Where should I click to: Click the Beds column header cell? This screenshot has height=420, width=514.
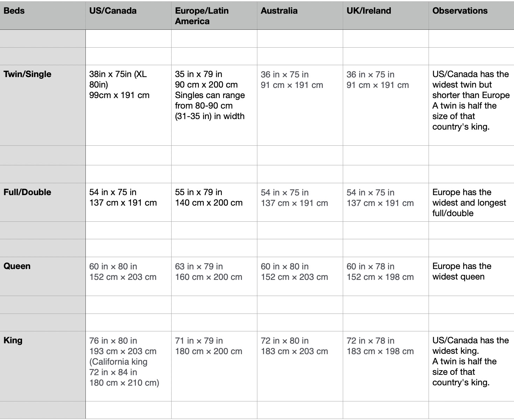click(x=43, y=15)
